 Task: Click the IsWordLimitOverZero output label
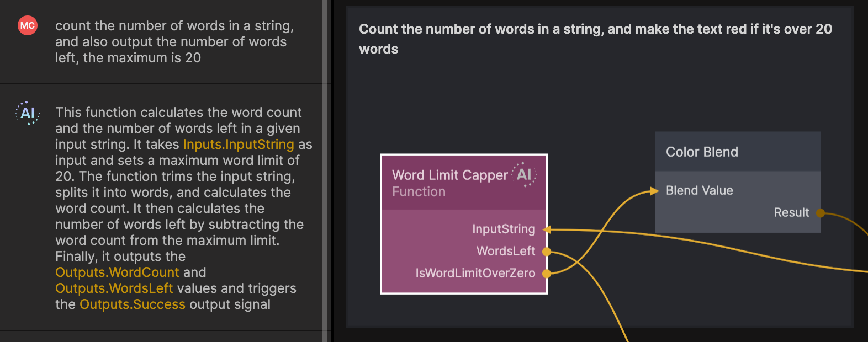point(475,274)
